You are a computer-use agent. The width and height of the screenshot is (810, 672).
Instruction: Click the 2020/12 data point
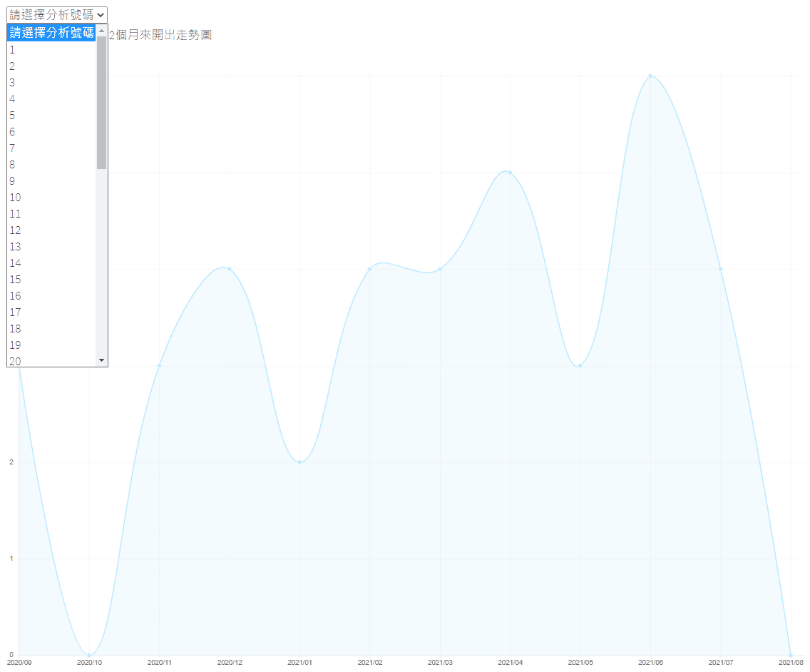point(230,269)
